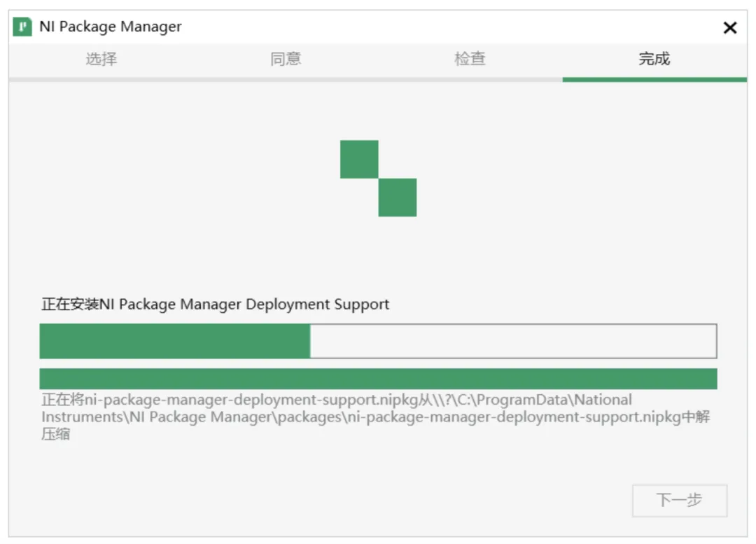
Task: Switch to the 检查 tab
Action: (470, 59)
